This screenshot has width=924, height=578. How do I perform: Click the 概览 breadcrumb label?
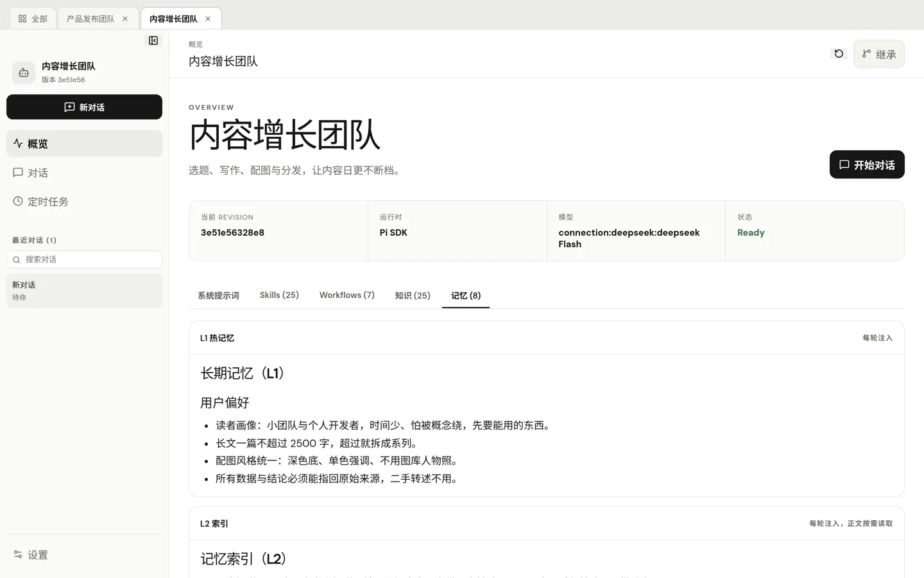pyautogui.click(x=196, y=44)
